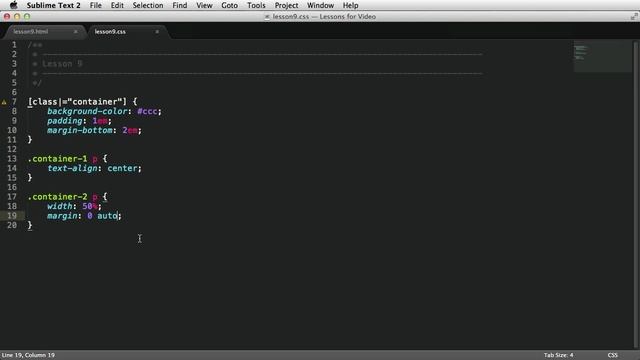Open the Sublime Text 2 application menu
Image resolution: width=640 pixels, height=360 pixels.
(x=53, y=5)
